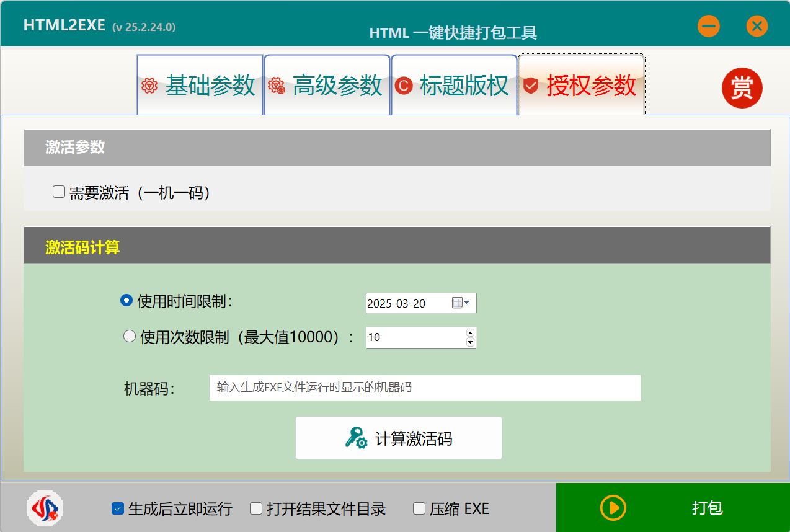790x532 pixels.
Task: Click the 机器码 input field
Action: (x=425, y=388)
